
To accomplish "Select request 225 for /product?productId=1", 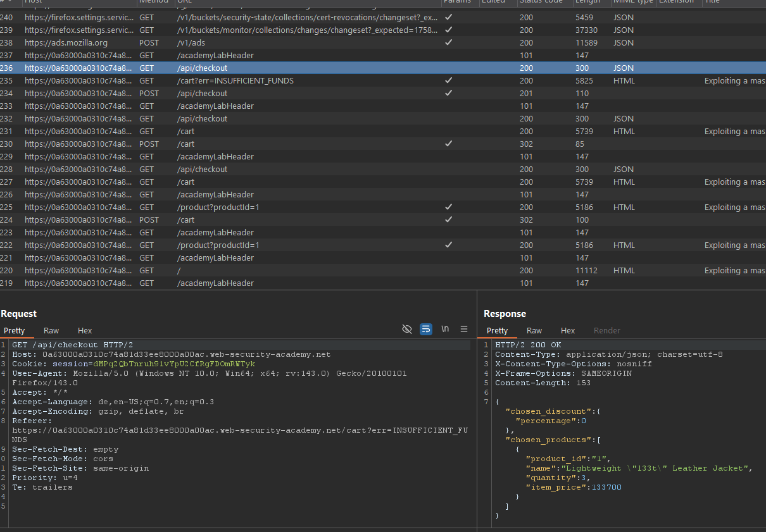I will click(x=218, y=207).
